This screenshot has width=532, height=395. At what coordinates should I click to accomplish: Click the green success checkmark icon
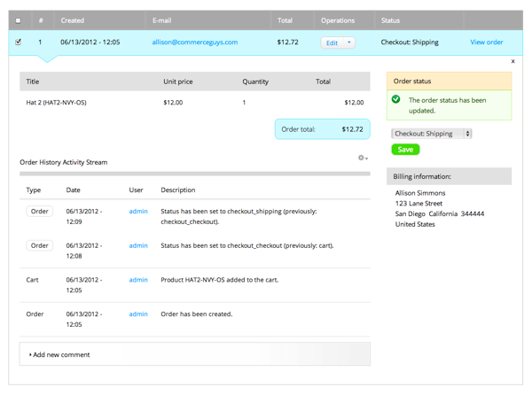click(395, 99)
